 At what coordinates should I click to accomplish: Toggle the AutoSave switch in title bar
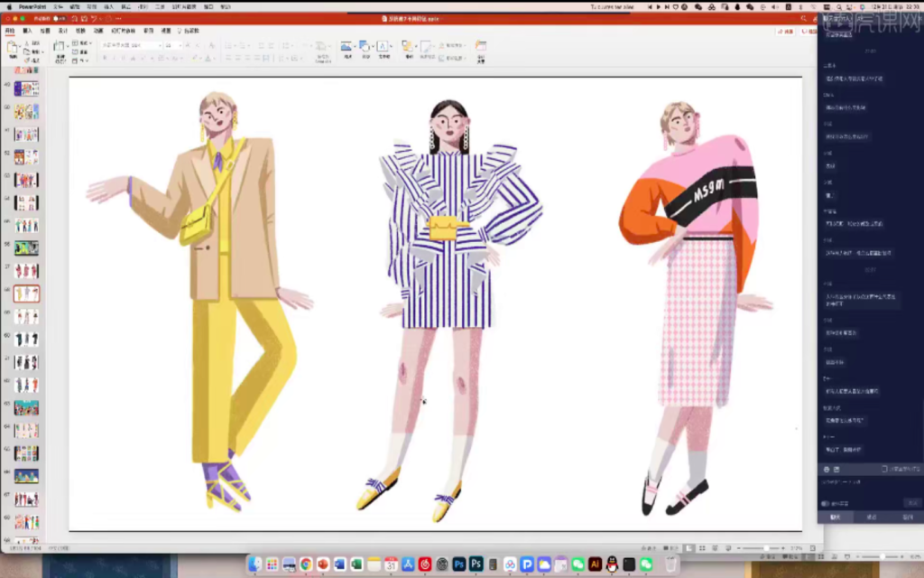tap(59, 18)
